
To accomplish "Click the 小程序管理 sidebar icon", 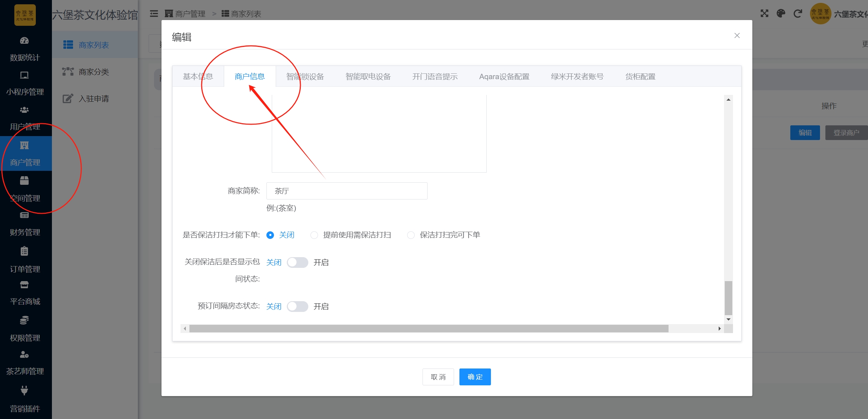I will [24, 76].
